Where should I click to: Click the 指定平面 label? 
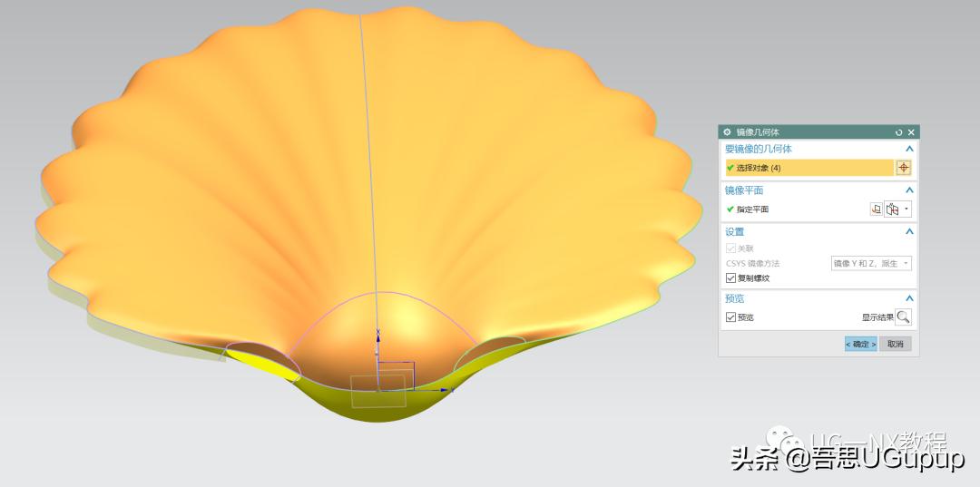tap(752, 209)
